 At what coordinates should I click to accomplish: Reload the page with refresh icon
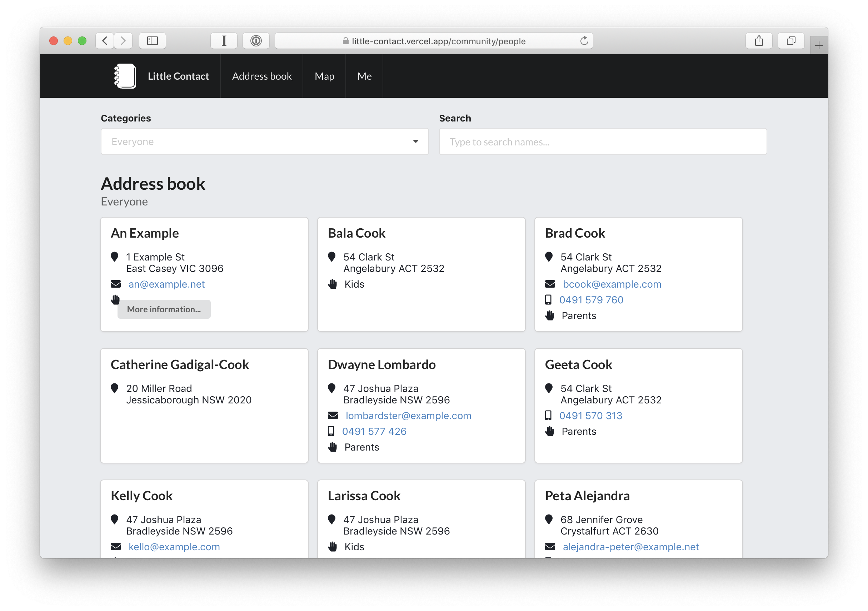584,41
